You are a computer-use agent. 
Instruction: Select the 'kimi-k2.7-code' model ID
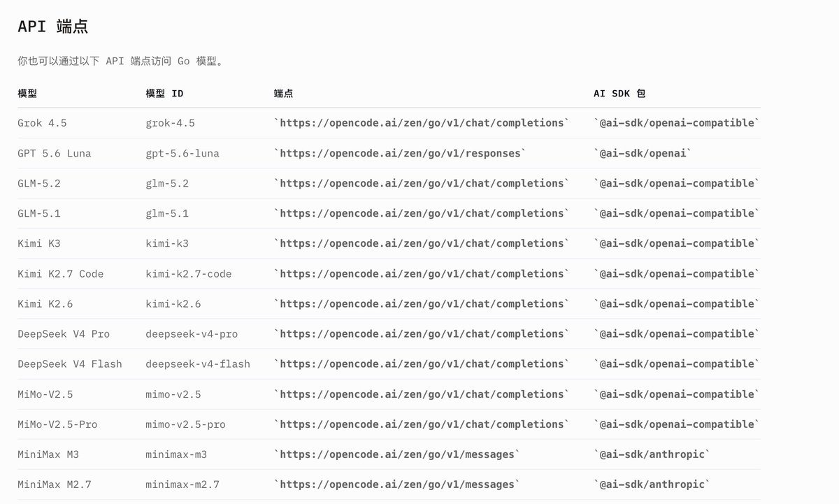click(x=189, y=273)
